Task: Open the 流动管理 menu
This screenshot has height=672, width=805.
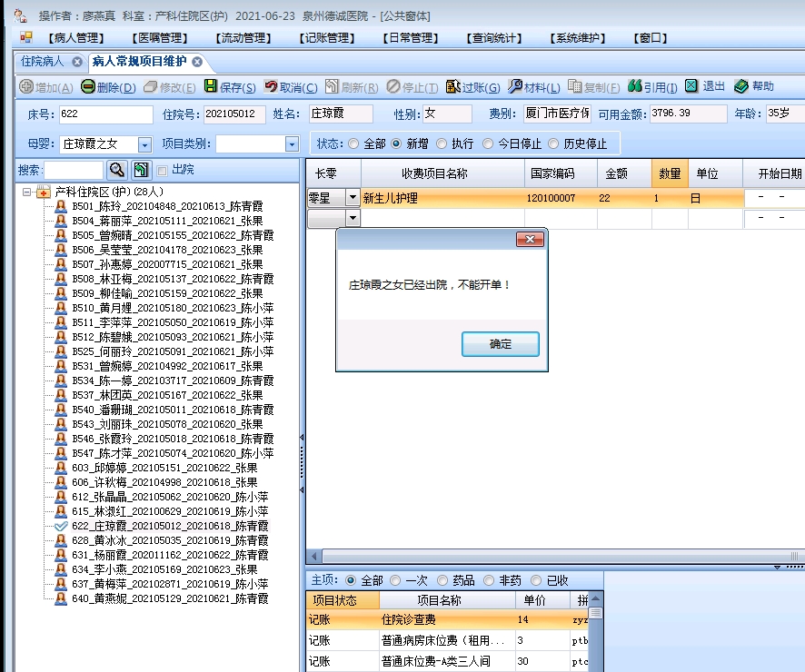Action: [x=243, y=38]
